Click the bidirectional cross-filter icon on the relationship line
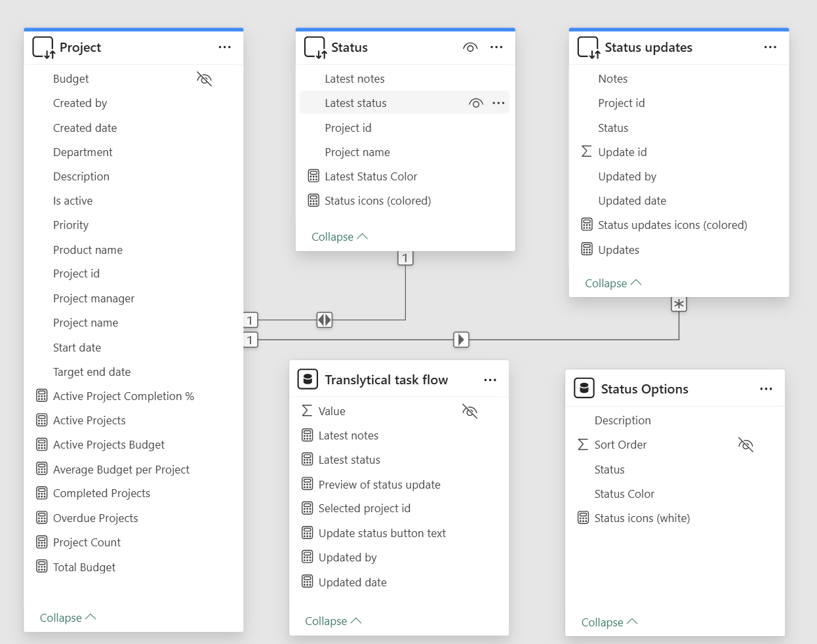This screenshot has height=644, width=817. tap(324, 320)
